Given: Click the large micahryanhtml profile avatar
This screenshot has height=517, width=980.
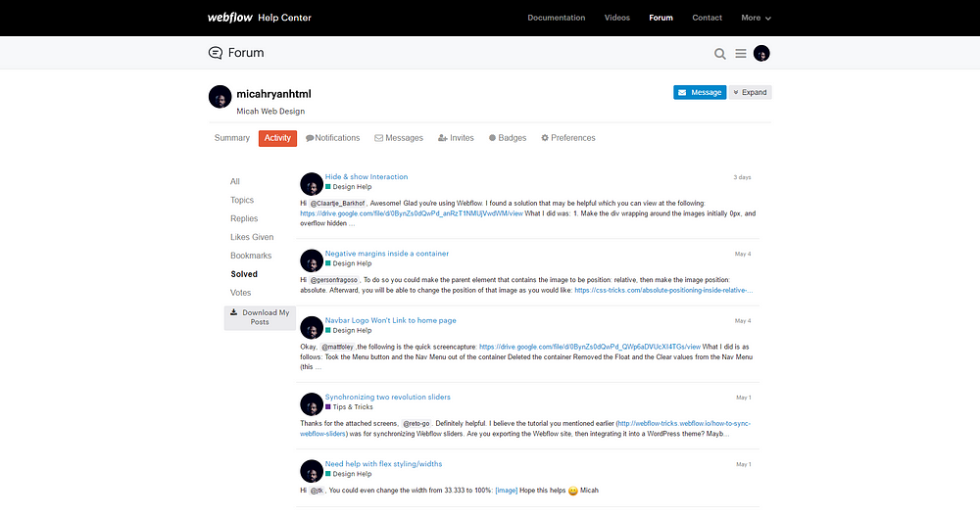Looking at the screenshot, I should (x=220, y=97).
